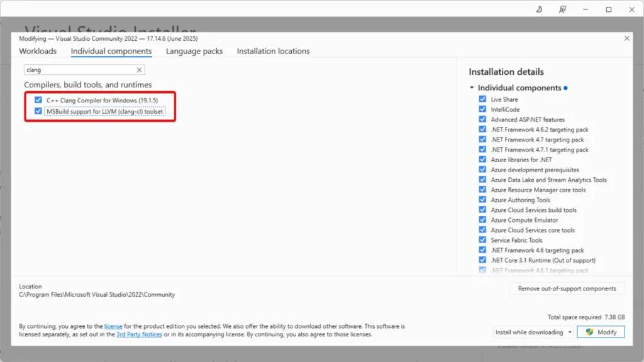Uncheck IntelliCode component
Image resolution: width=644 pixels, height=362 pixels.
click(x=482, y=109)
